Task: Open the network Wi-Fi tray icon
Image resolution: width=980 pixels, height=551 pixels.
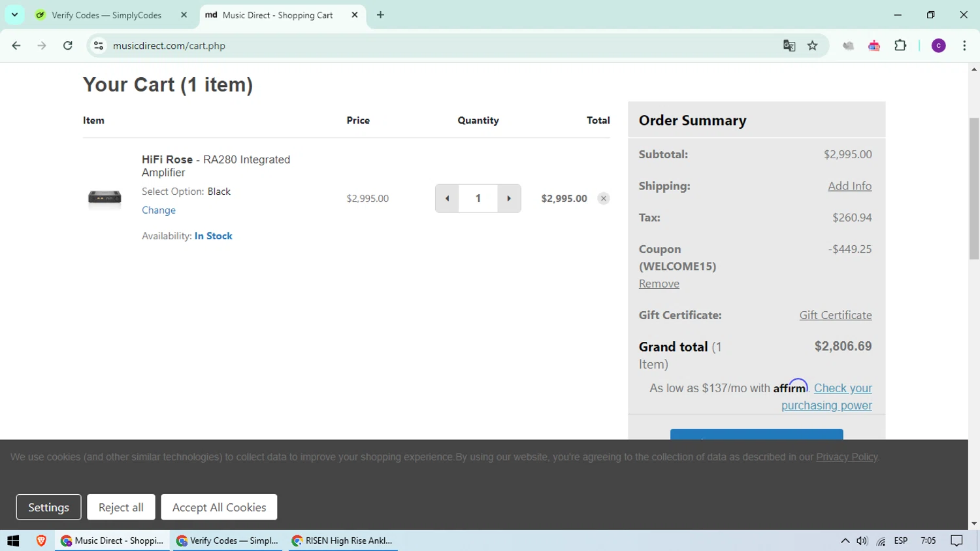Action: [x=881, y=541]
